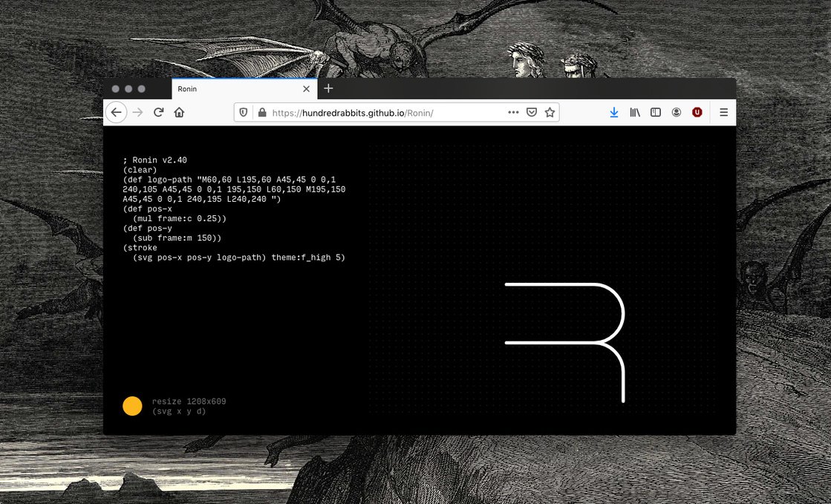Click the padlock site security icon
This screenshot has height=504, width=831.
(x=261, y=113)
